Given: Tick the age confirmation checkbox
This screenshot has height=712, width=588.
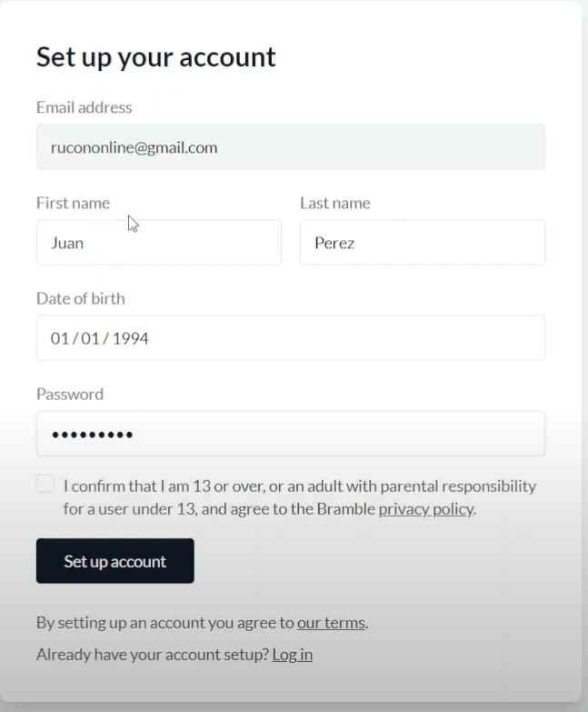Looking at the screenshot, I should point(45,484).
